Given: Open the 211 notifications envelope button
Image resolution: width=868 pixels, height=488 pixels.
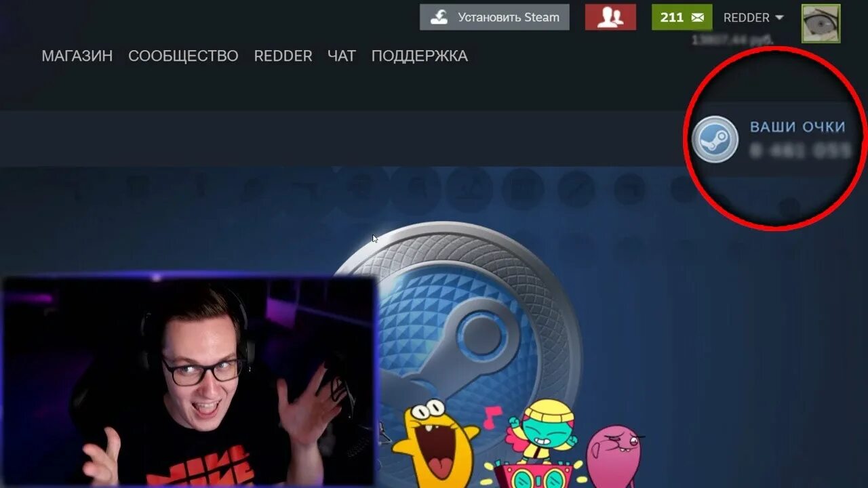Looking at the screenshot, I should pyautogui.click(x=682, y=18).
